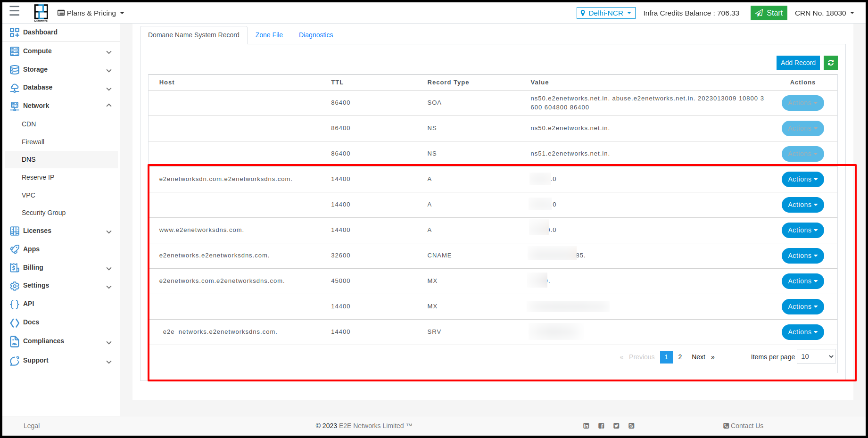Open DNS in Network menu
The height and width of the screenshot is (438, 868).
tap(61, 159)
